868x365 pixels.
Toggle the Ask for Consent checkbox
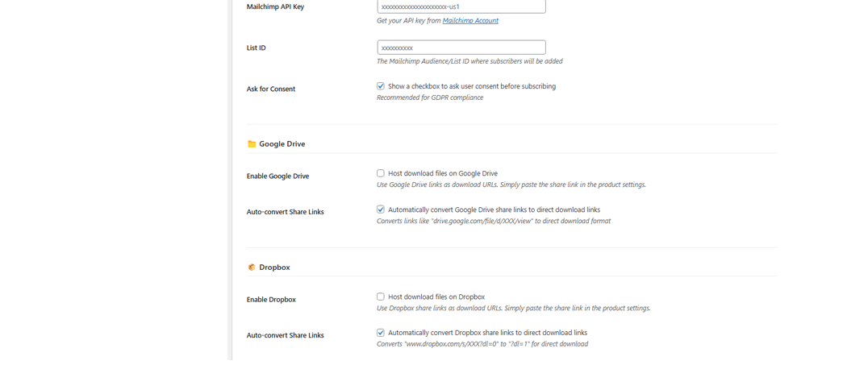pos(381,86)
